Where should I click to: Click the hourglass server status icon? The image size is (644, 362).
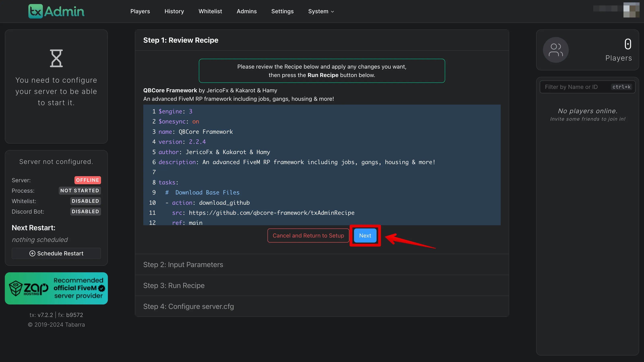click(56, 58)
